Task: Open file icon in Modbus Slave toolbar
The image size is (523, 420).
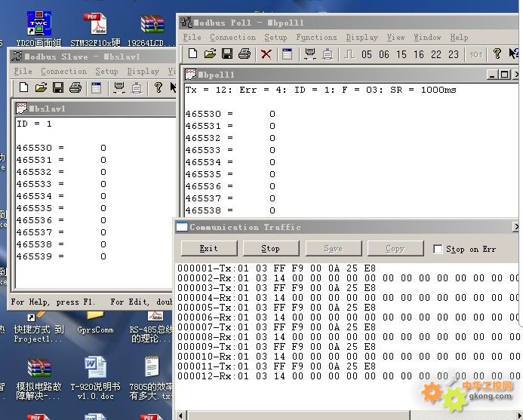Action: click(41, 87)
